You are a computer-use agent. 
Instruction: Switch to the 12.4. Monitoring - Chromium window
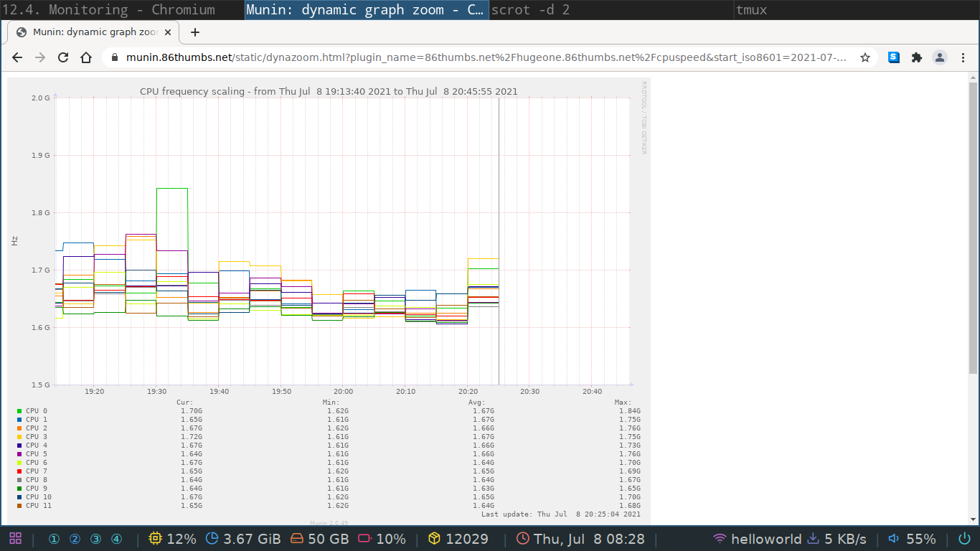coord(122,10)
